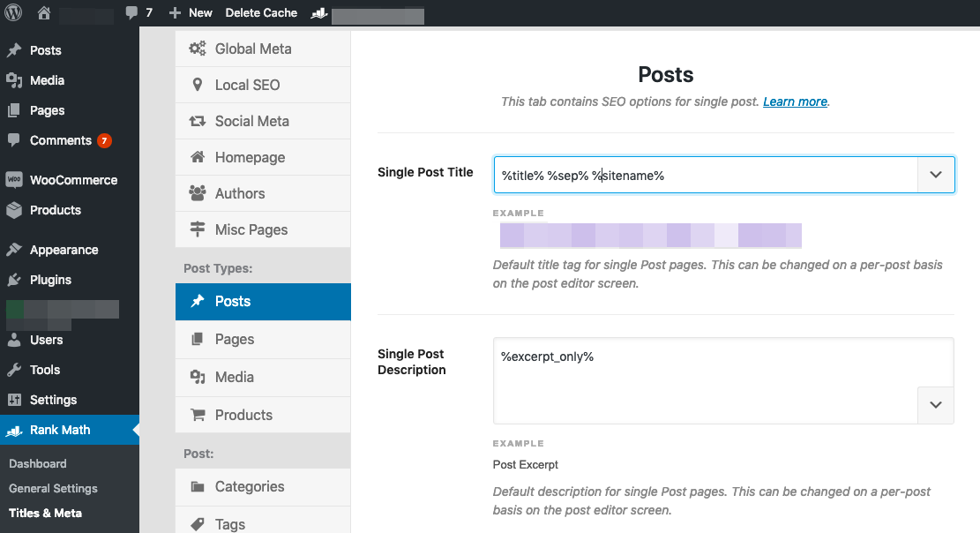
Task: Click the 'Posts' page heading
Action: [x=666, y=74]
